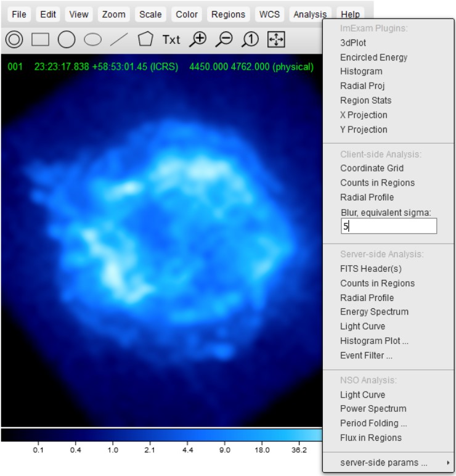The width and height of the screenshot is (456, 476).
Task: Select the box region tool icon
Action: pyautogui.click(x=40, y=39)
